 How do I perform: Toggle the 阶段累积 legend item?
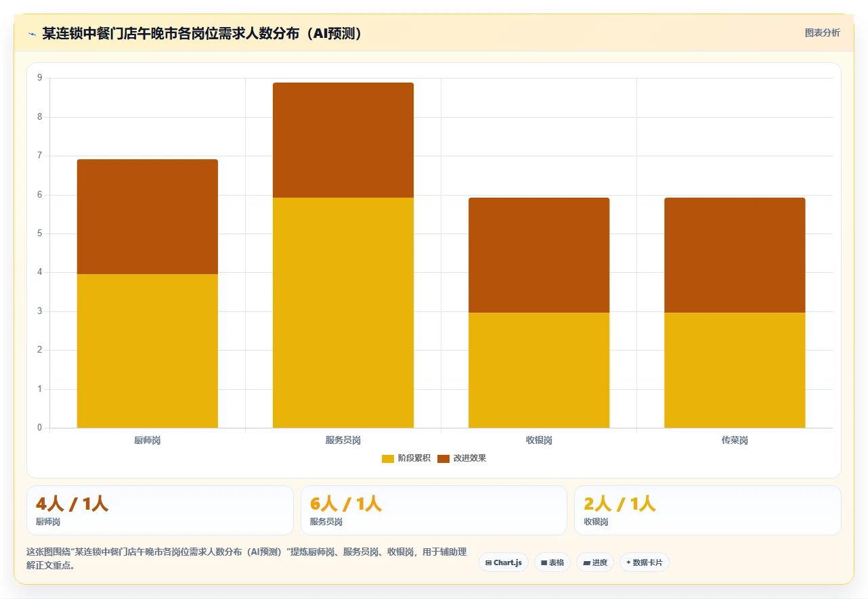tap(406, 458)
